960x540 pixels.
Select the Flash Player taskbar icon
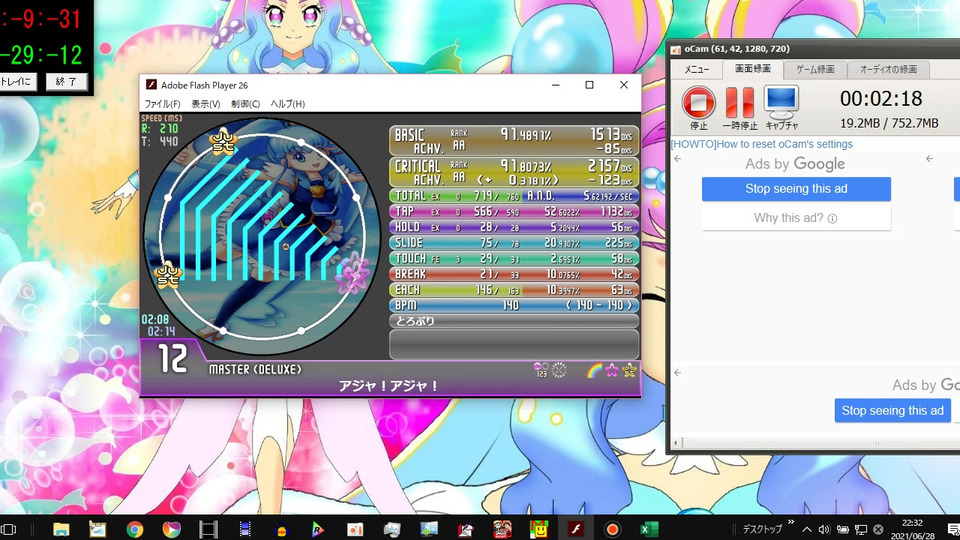576,529
